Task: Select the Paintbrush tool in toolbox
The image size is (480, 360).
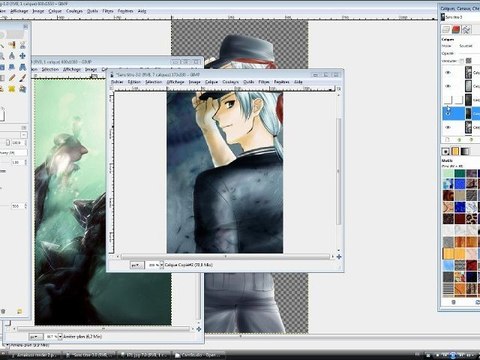Action: [x=23, y=78]
